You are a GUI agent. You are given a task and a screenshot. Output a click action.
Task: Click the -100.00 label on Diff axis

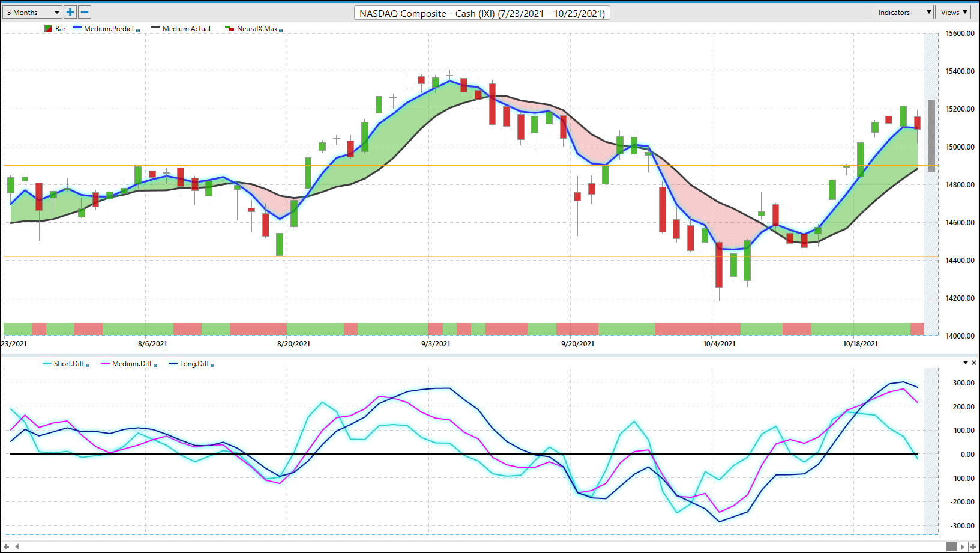tap(963, 479)
